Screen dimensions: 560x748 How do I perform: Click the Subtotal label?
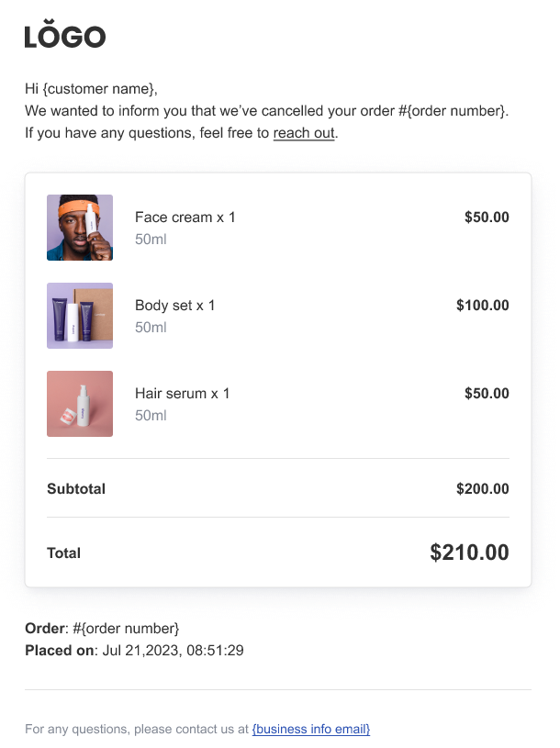click(x=76, y=489)
